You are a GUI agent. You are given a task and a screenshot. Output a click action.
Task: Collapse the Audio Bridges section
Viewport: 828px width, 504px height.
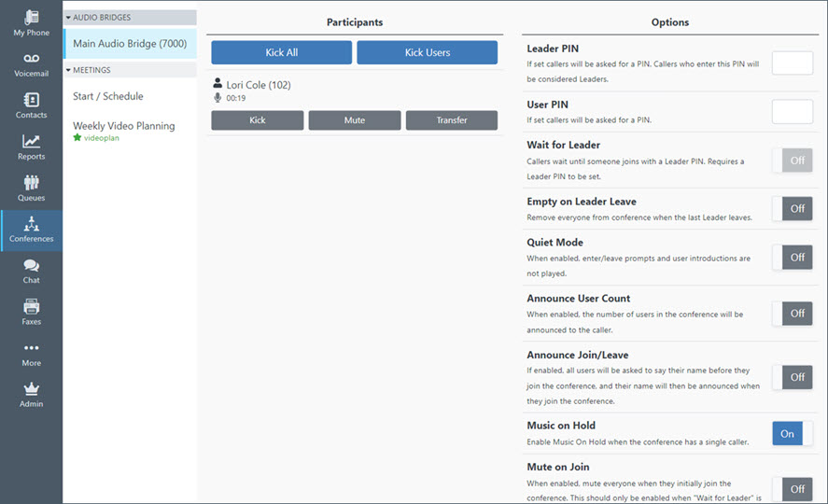[x=130, y=18]
